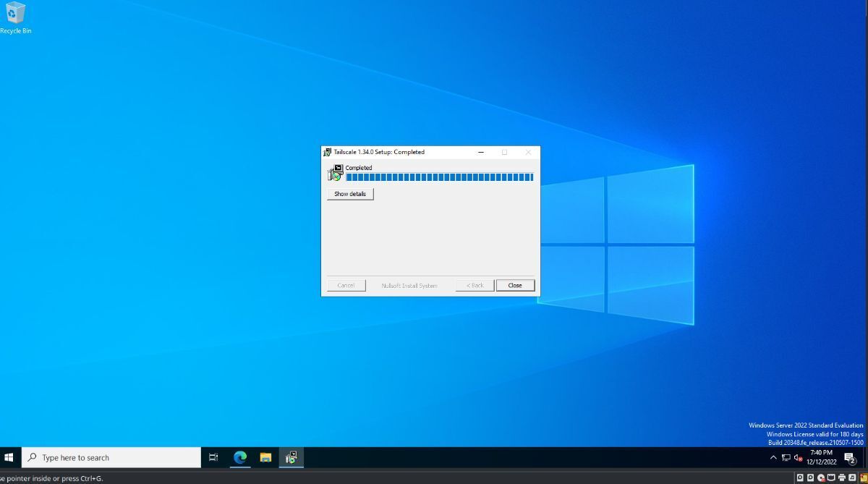Click the Tailscale setup title bar icon

pos(328,152)
